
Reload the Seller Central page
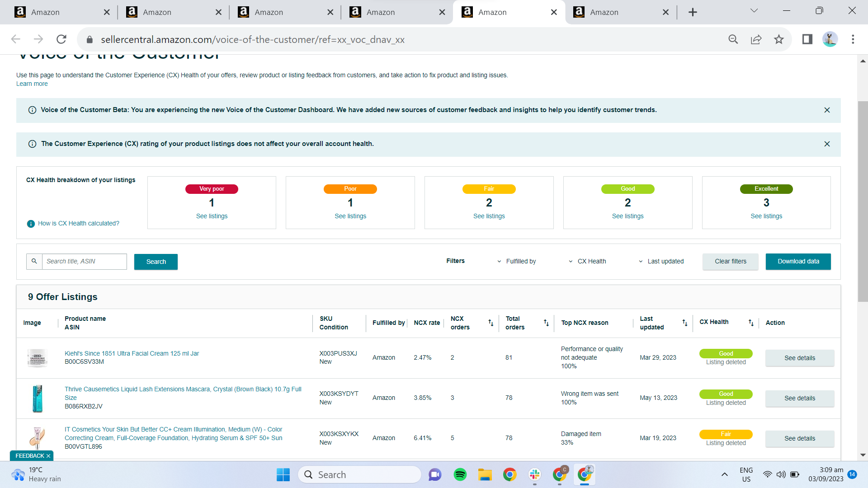61,39
